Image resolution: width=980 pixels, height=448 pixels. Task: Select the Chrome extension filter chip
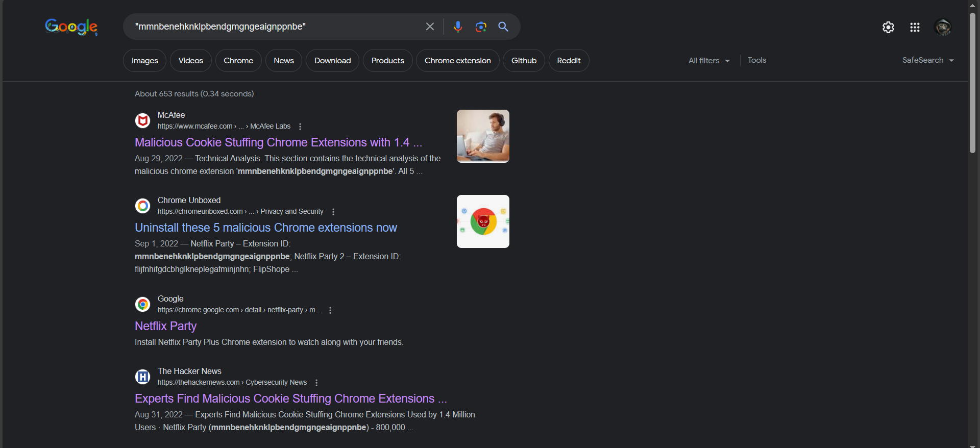tap(457, 61)
